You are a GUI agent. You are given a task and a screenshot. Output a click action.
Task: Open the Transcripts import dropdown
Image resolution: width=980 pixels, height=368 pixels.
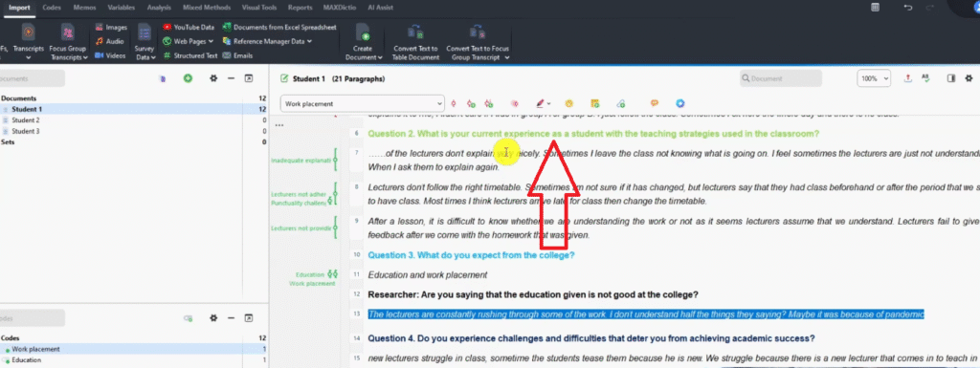click(28, 42)
